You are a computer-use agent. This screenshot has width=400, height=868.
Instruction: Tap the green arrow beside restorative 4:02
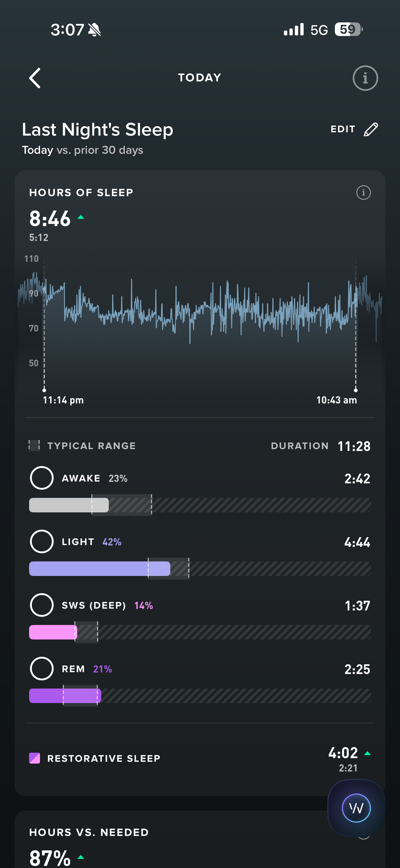(367, 753)
